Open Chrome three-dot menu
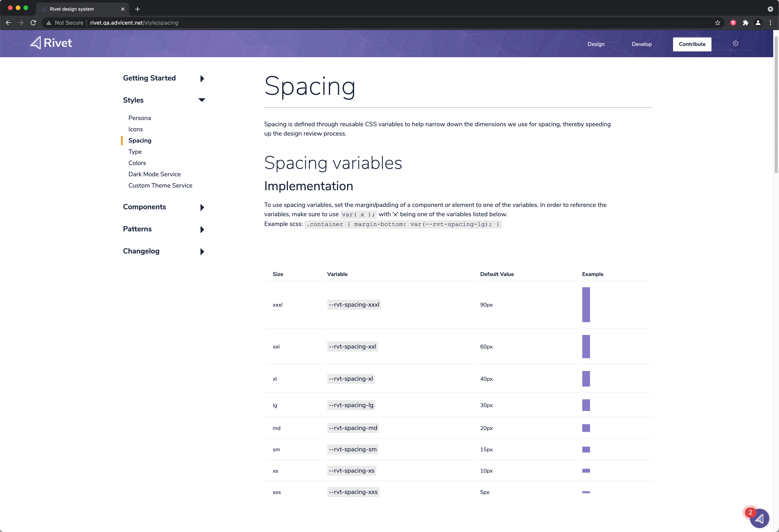779x532 pixels. click(x=770, y=23)
